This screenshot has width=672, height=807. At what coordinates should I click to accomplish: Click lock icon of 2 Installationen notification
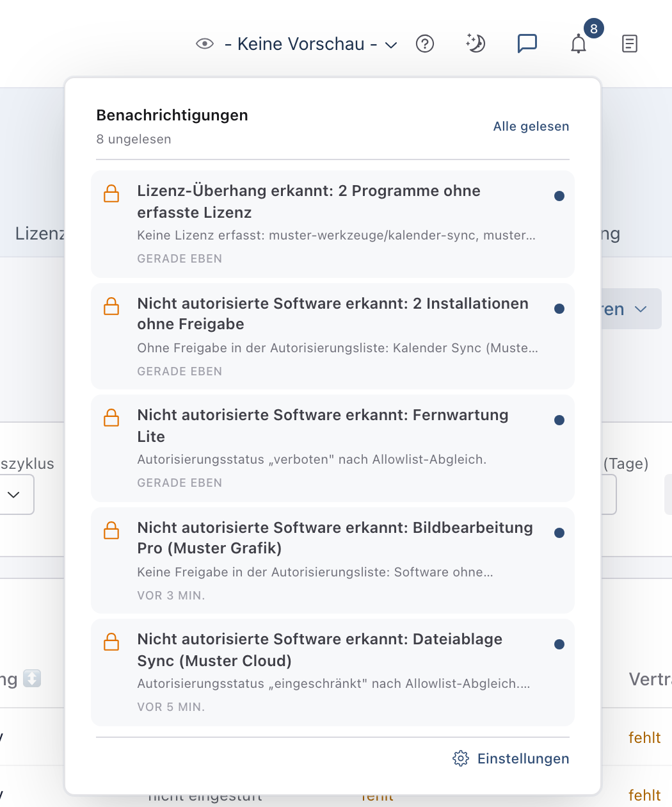pyautogui.click(x=111, y=306)
